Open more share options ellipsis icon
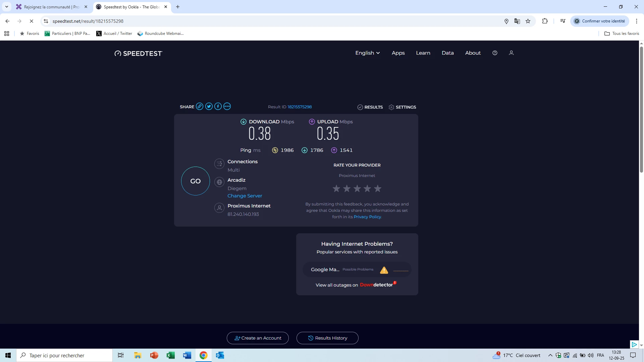The image size is (644, 362). click(227, 107)
